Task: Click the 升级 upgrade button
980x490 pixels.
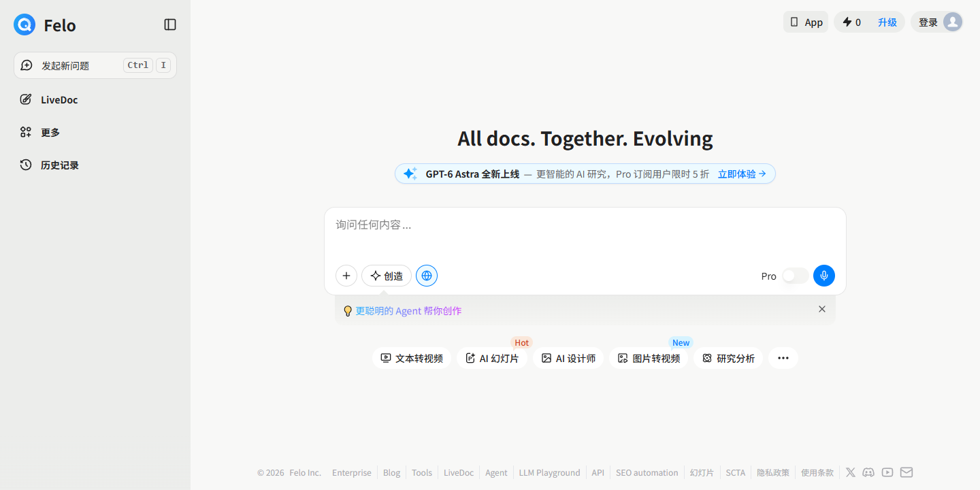Action: (887, 22)
